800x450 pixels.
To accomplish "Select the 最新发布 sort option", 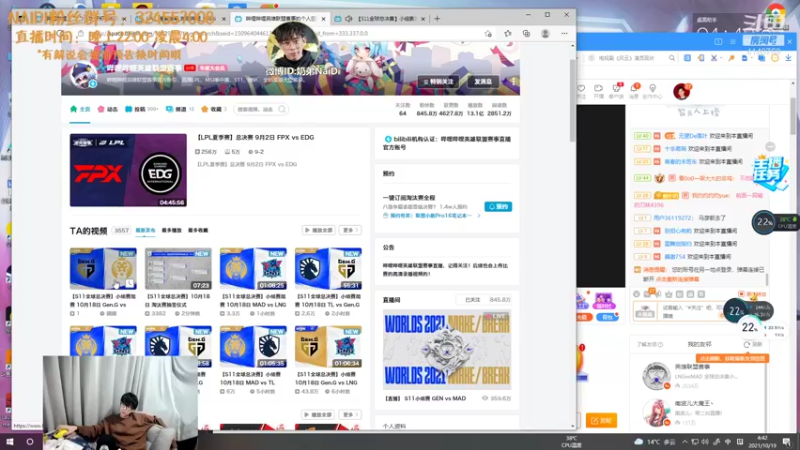I will click(x=145, y=231).
